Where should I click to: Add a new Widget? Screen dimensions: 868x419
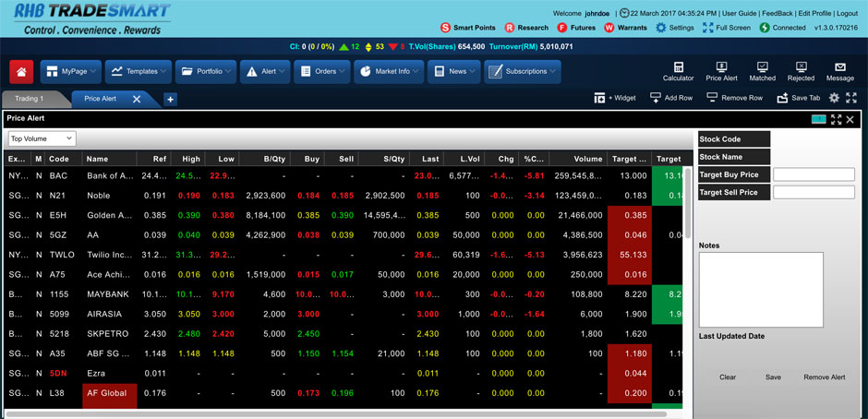pyautogui.click(x=615, y=98)
